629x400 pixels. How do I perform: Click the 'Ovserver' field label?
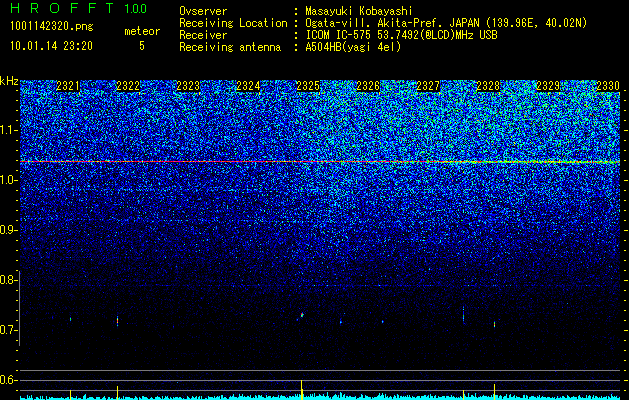click(x=203, y=11)
